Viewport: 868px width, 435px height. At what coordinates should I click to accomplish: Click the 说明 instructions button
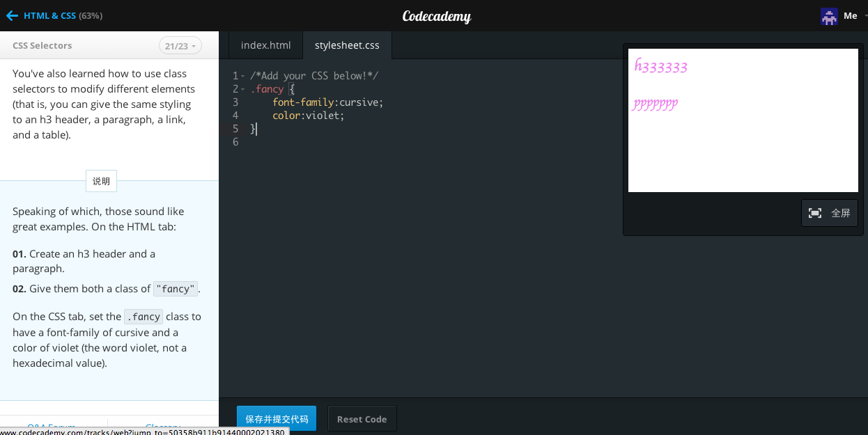pos(101,181)
